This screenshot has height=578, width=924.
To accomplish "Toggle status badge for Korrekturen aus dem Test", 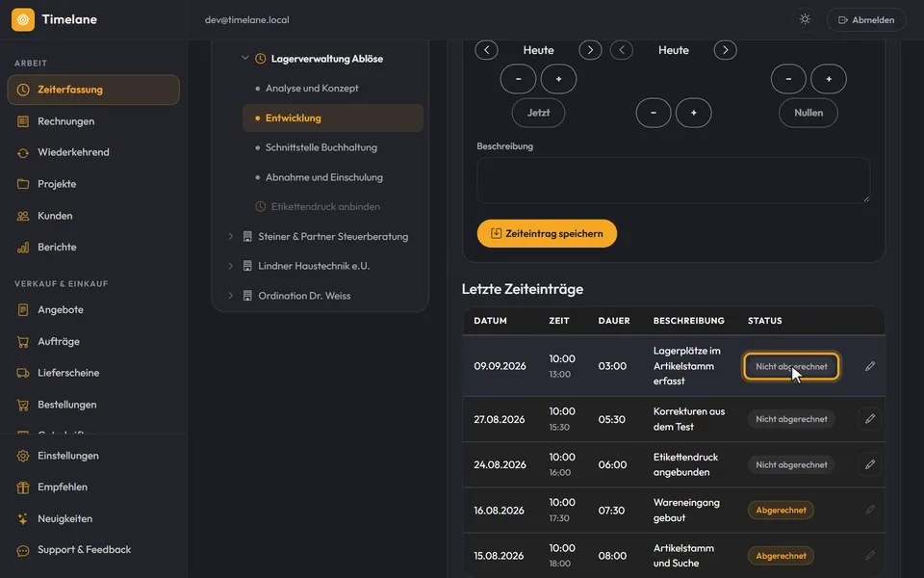I will click(791, 419).
